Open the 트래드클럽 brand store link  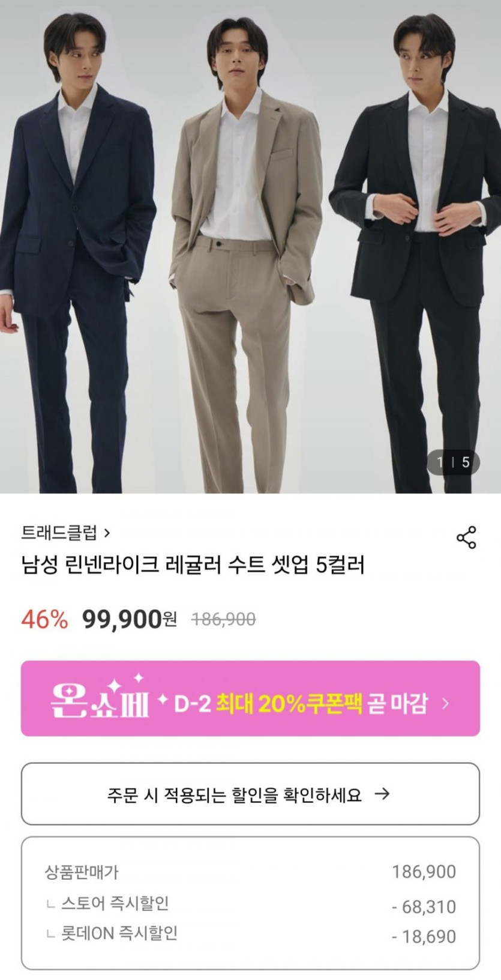[x=66, y=533]
